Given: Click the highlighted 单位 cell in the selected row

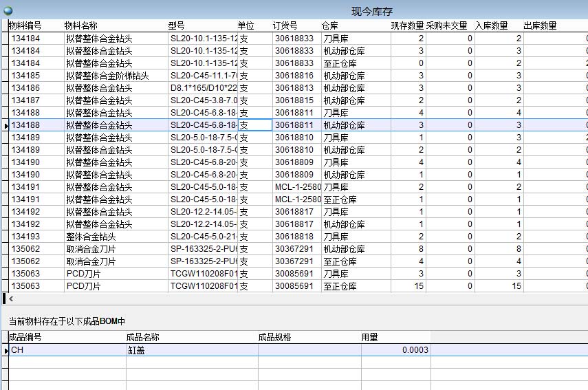Looking at the screenshot, I should [255, 125].
